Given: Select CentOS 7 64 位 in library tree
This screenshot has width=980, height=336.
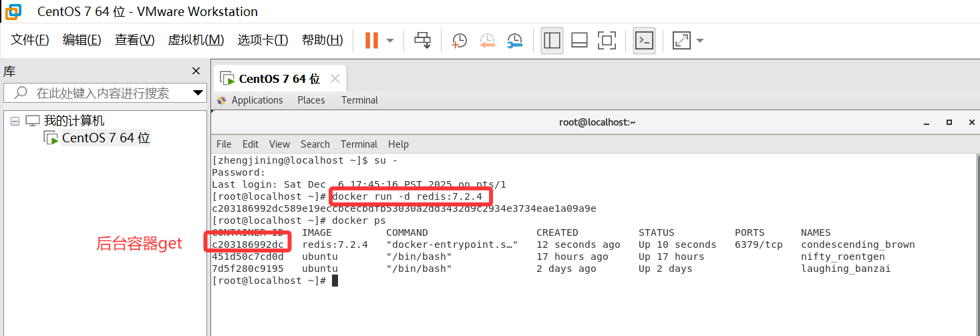Looking at the screenshot, I should 106,138.
